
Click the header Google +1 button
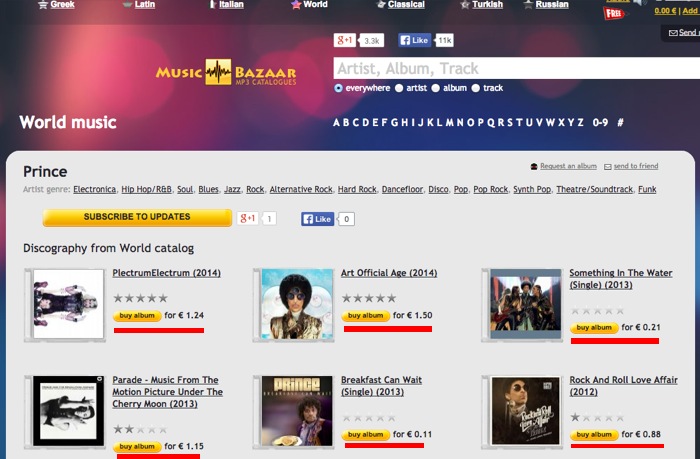[x=345, y=40]
